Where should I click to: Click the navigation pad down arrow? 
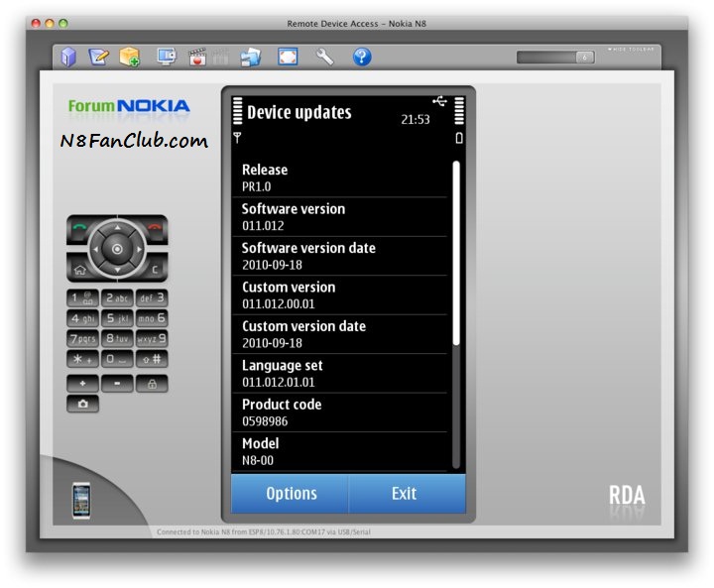pyautogui.click(x=117, y=270)
